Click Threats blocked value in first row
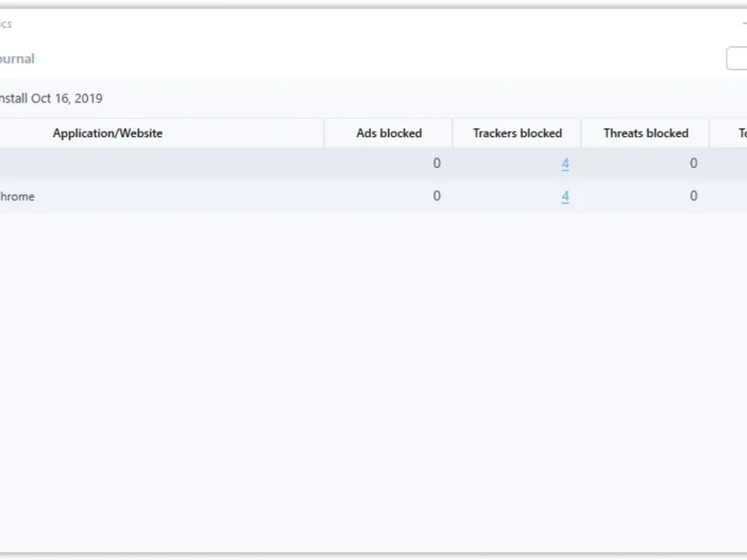This screenshot has width=747, height=560. coord(693,163)
